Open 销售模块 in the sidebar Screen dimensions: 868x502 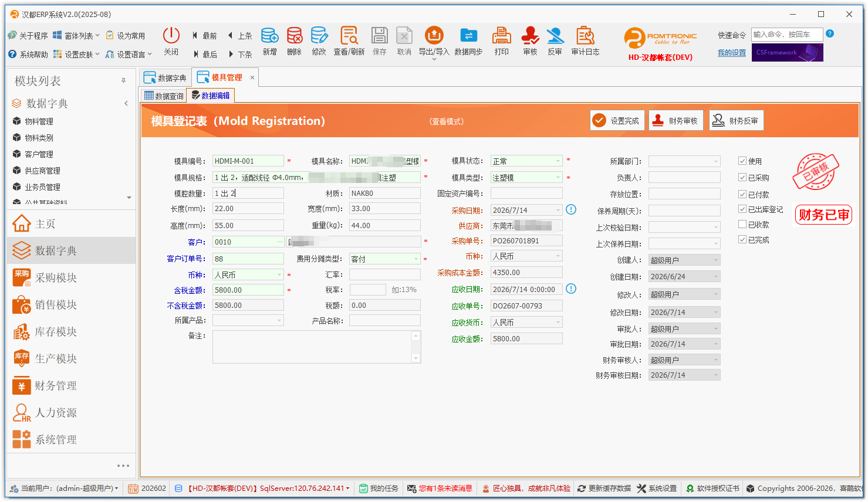coord(71,304)
